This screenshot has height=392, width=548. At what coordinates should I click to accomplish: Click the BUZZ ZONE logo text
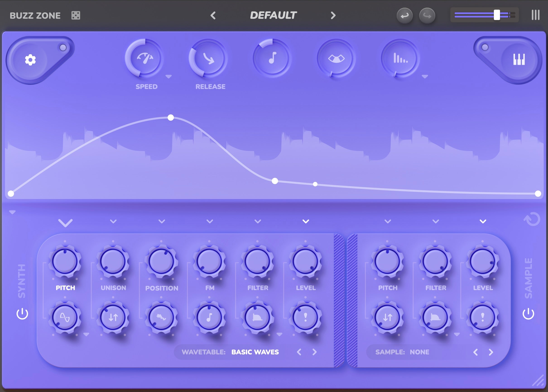[x=35, y=16]
